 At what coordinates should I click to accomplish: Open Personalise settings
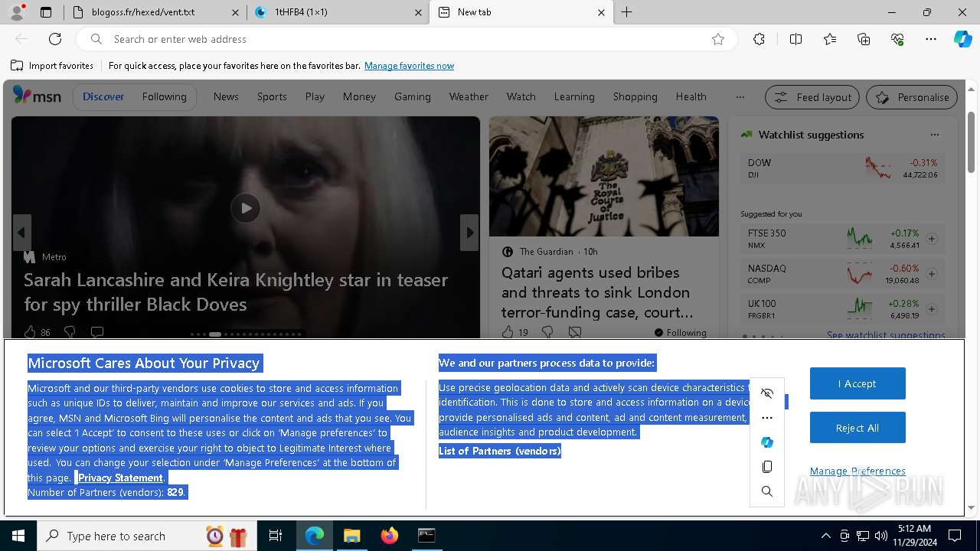912,97
